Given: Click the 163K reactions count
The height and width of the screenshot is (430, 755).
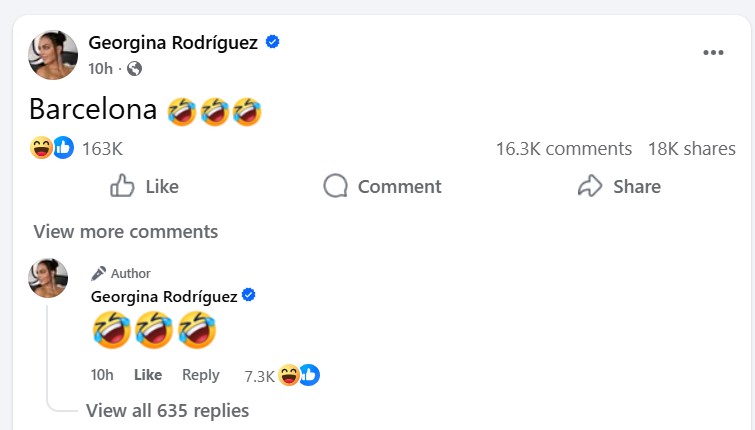Looking at the screenshot, I should pyautogui.click(x=102, y=149).
